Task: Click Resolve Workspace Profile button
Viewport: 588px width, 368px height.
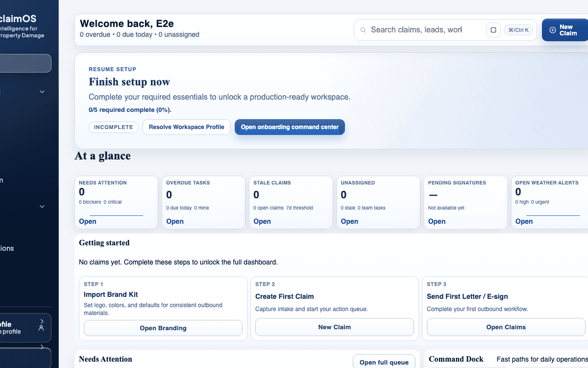Action: pyautogui.click(x=186, y=127)
